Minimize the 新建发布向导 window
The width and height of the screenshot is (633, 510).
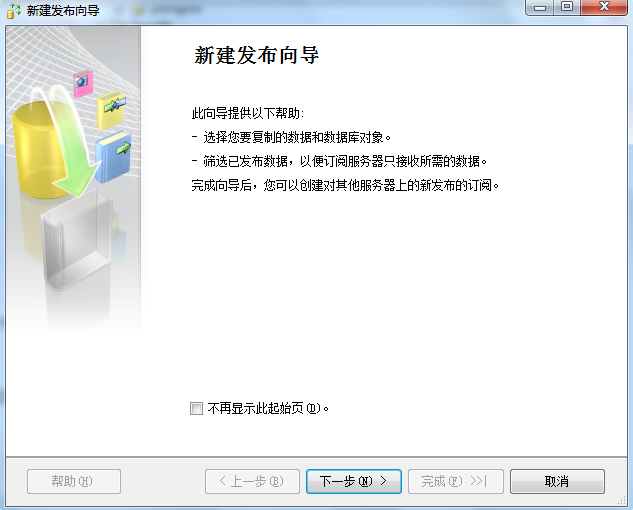point(540,7)
